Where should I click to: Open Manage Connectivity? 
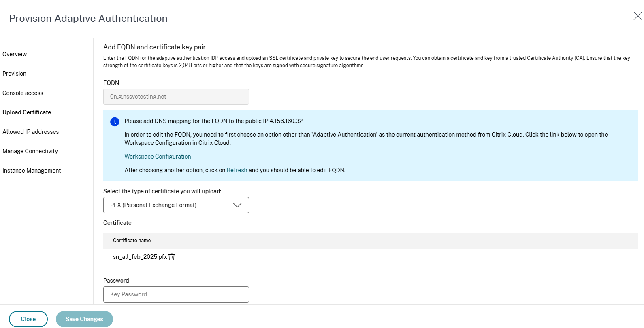(x=30, y=151)
